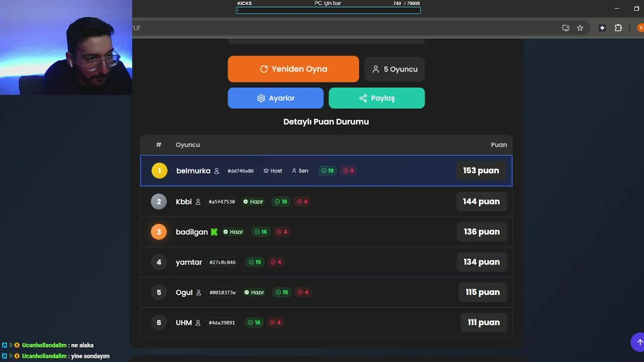Click the 115 puan score
This screenshot has height=362, width=644.
(x=482, y=292)
